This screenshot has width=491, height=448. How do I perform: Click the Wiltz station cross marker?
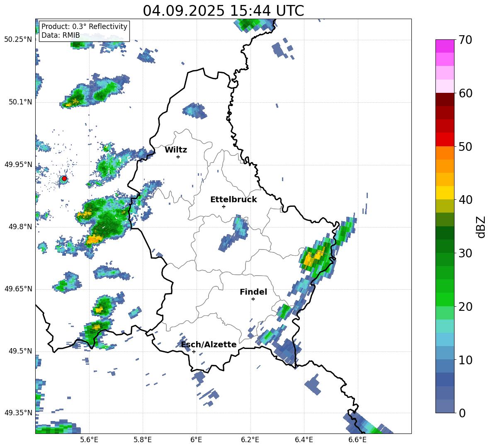point(178,157)
